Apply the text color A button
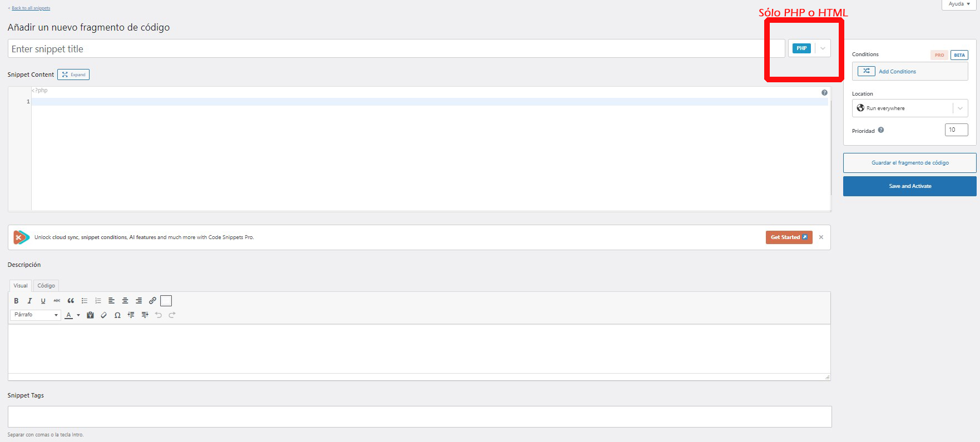Image resolution: width=980 pixels, height=442 pixels. (68, 315)
